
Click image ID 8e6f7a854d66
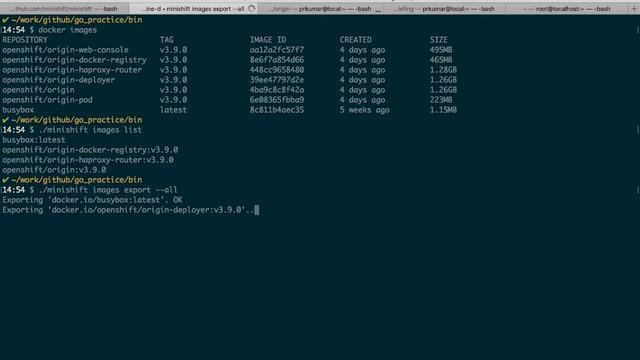pyautogui.click(x=277, y=60)
